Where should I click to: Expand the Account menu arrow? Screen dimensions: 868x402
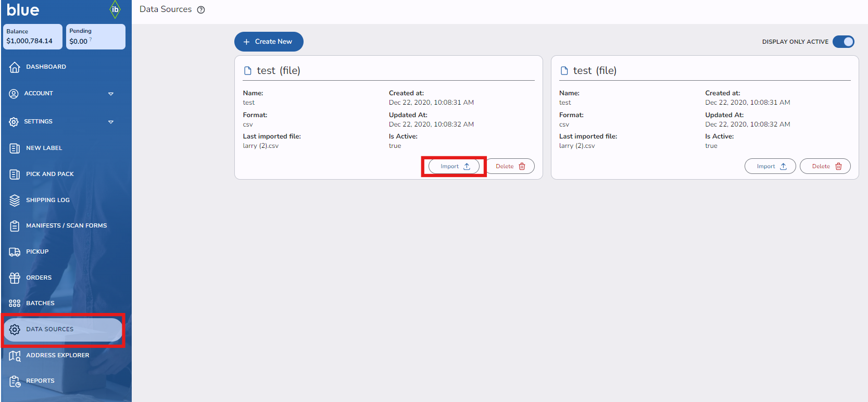pyautogui.click(x=110, y=94)
